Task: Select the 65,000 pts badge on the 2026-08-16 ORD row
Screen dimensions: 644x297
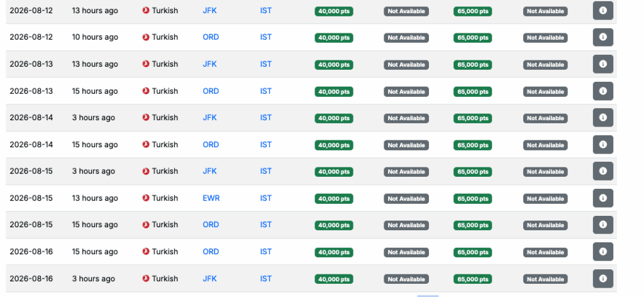Action: click(472, 252)
